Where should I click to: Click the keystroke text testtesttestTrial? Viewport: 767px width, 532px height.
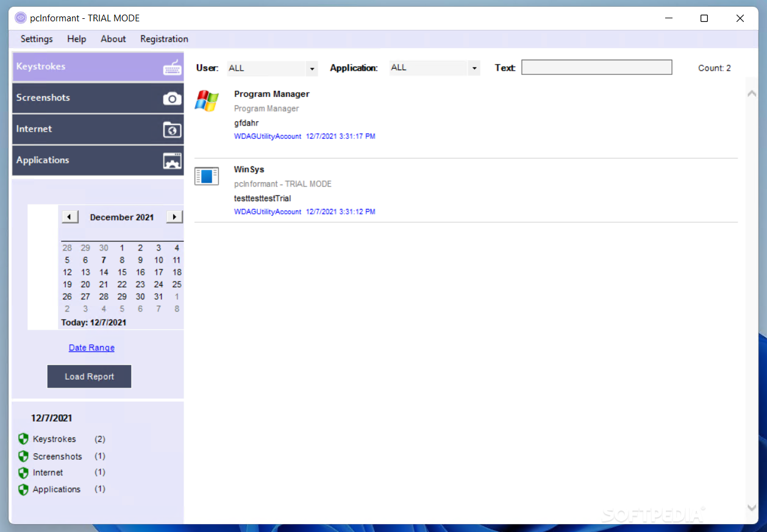click(263, 199)
